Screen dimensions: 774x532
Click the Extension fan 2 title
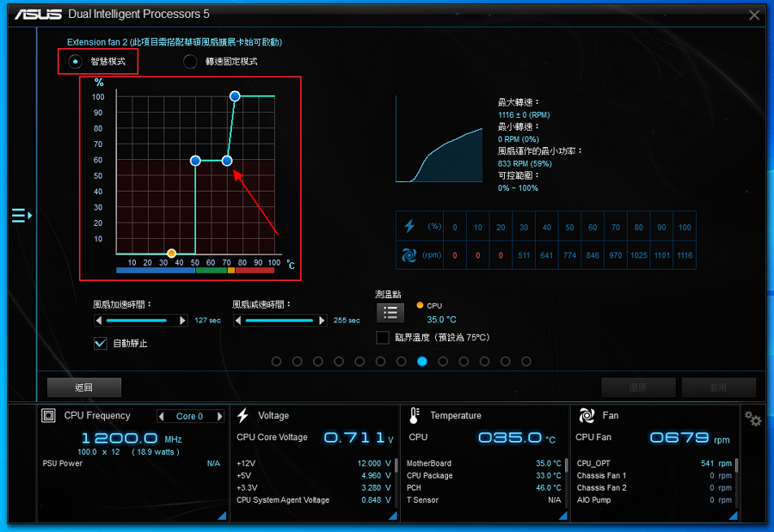[175, 42]
